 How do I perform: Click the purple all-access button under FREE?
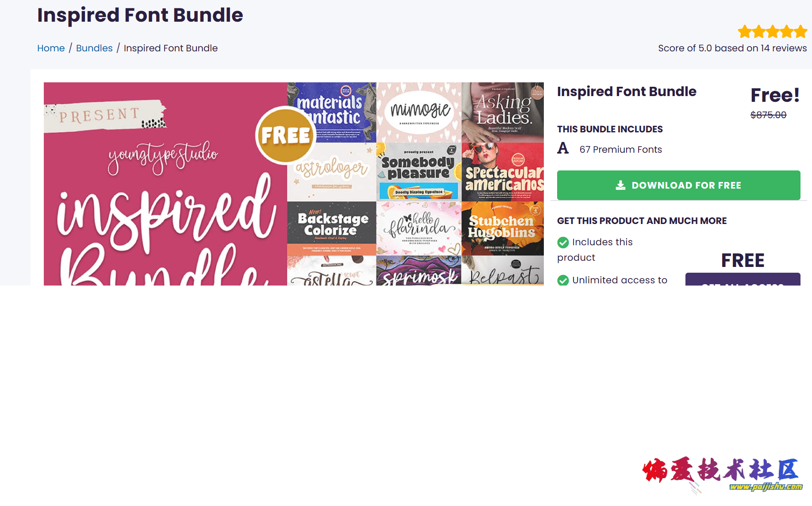(743, 279)
